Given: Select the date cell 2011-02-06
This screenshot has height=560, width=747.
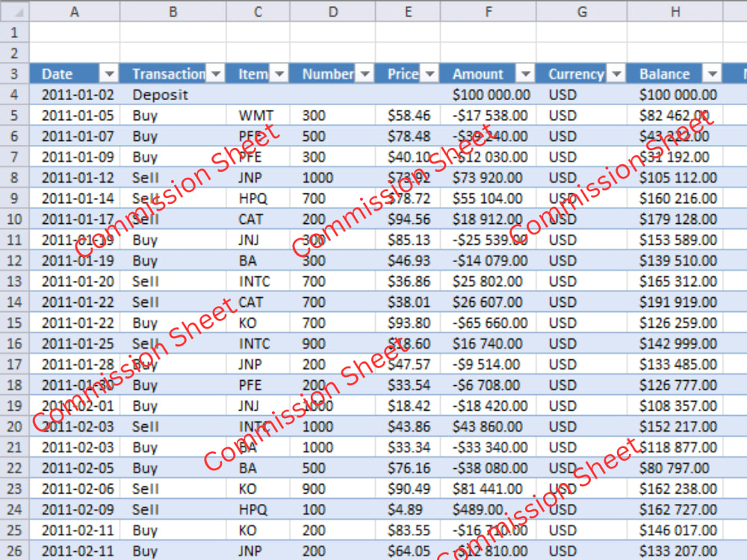Looking at the screenshot, I should (74, 488).
